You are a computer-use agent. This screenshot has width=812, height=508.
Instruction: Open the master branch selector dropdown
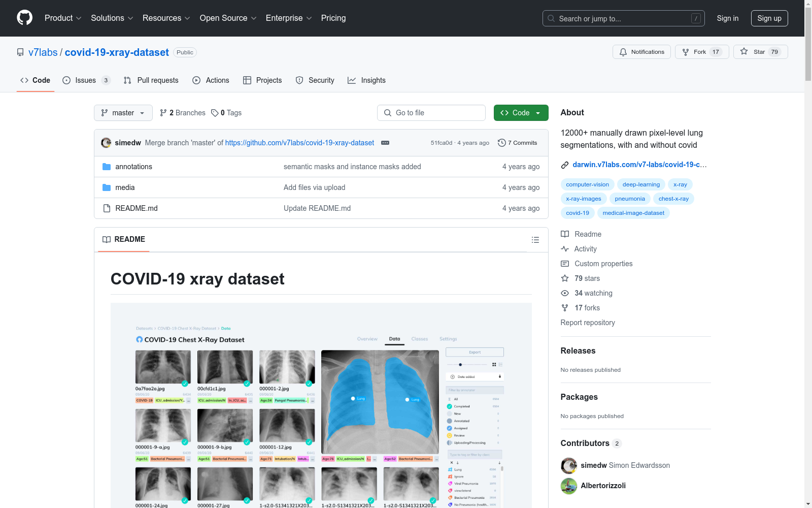123,113
